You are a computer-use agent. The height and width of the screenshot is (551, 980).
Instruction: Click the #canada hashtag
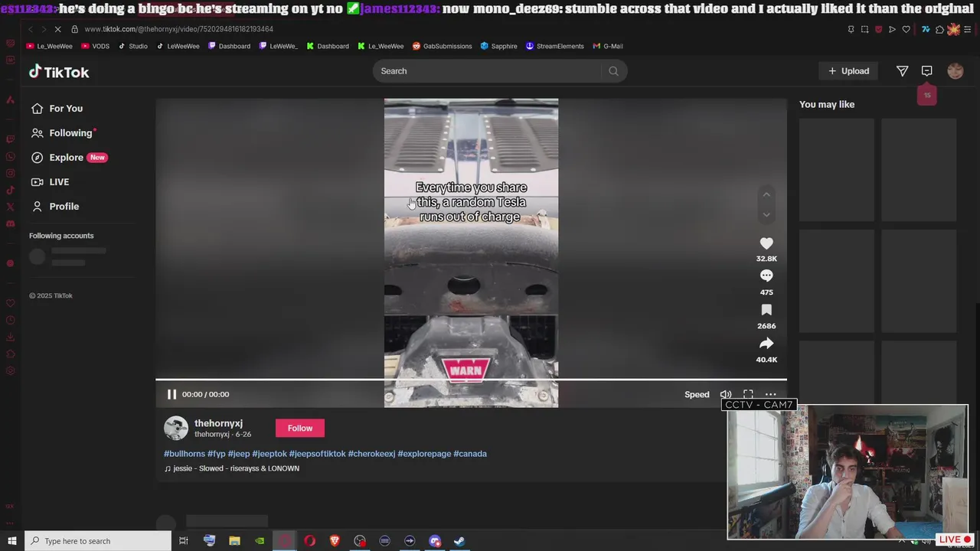(470, 454)
